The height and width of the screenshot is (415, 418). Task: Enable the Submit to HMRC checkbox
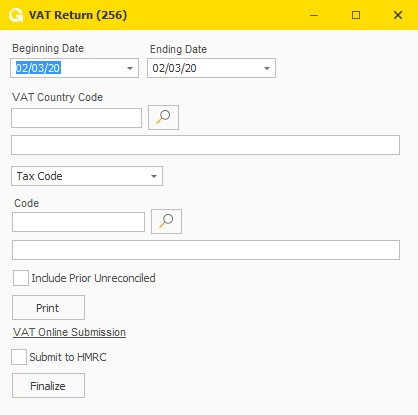pos(19,357)
